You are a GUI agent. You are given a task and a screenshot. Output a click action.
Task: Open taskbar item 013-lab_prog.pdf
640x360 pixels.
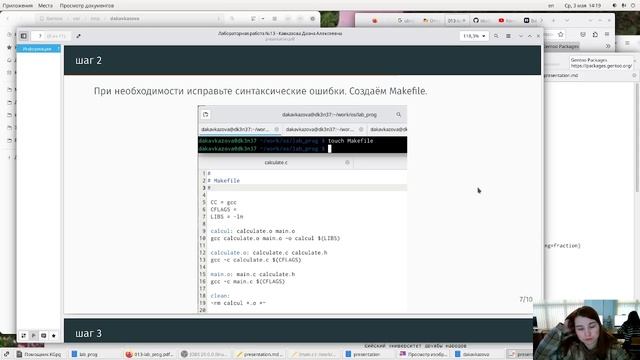click(x=149, y=354)
